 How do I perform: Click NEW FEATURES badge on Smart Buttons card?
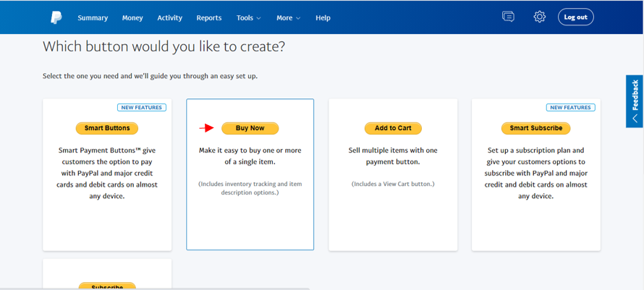tap(142, 108)
